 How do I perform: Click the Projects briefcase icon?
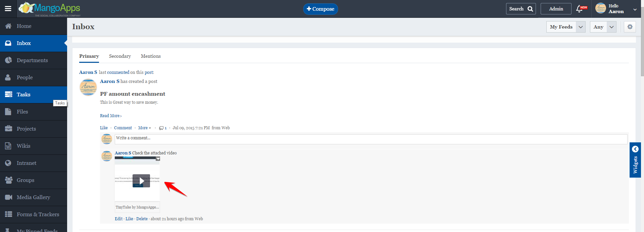8,129
